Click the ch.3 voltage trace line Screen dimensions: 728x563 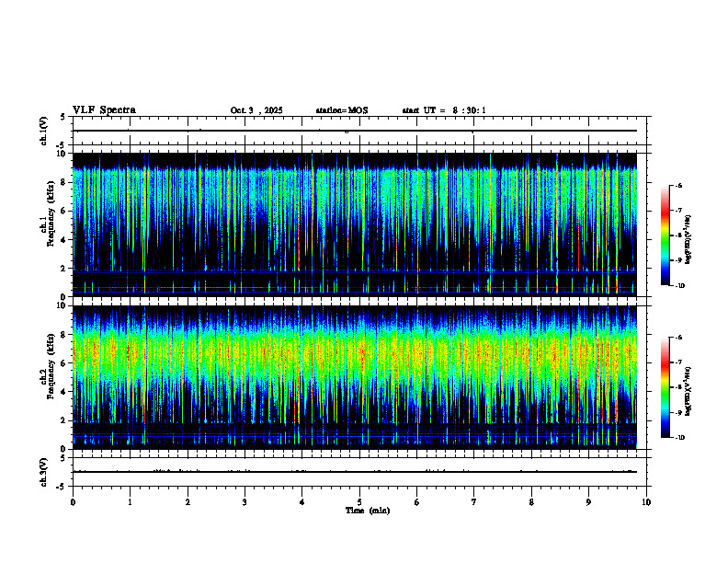pyautogui.click(x=355, y=472)
